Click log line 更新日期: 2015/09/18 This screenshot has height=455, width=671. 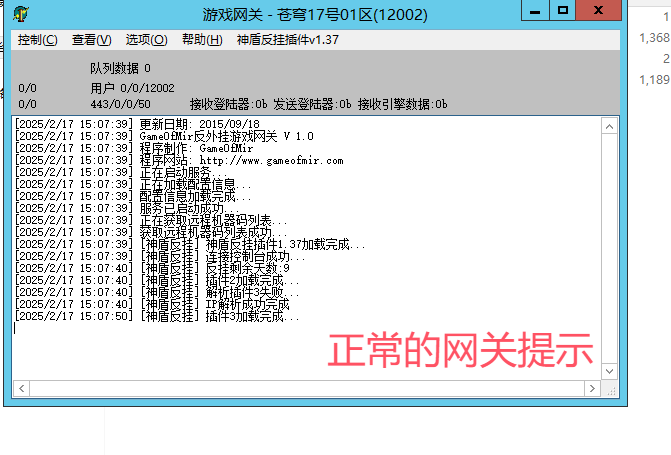[x=137, y=124]
